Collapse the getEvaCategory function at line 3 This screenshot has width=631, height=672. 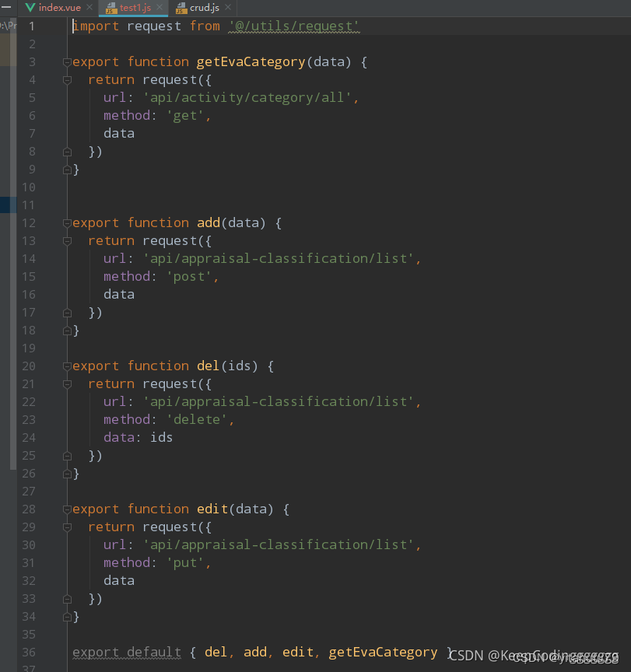[x=67, y=62]
